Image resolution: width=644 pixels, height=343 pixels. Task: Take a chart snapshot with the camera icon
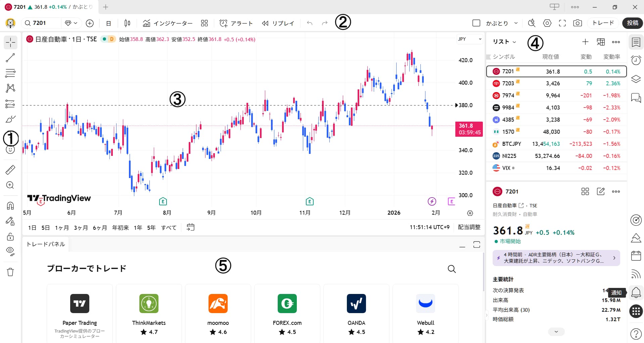578,23
